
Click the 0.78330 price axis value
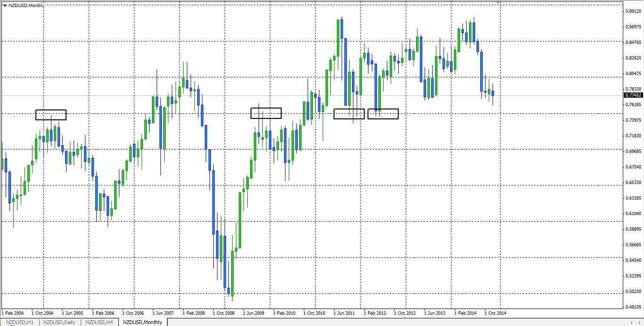pos(634,89)
